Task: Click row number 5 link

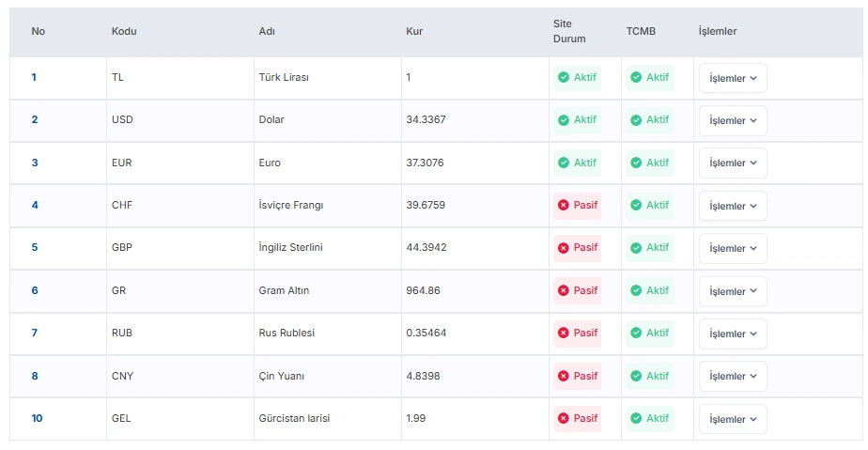Action: [35, 247]
